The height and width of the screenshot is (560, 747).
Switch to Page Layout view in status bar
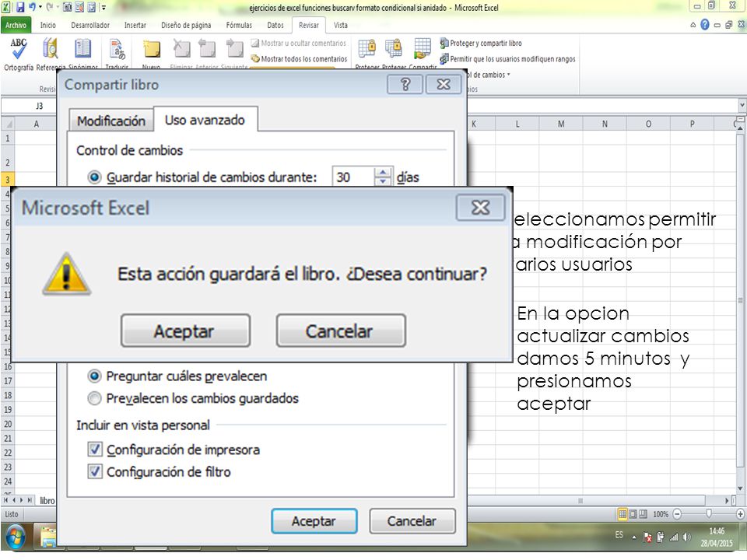(633, 514)
